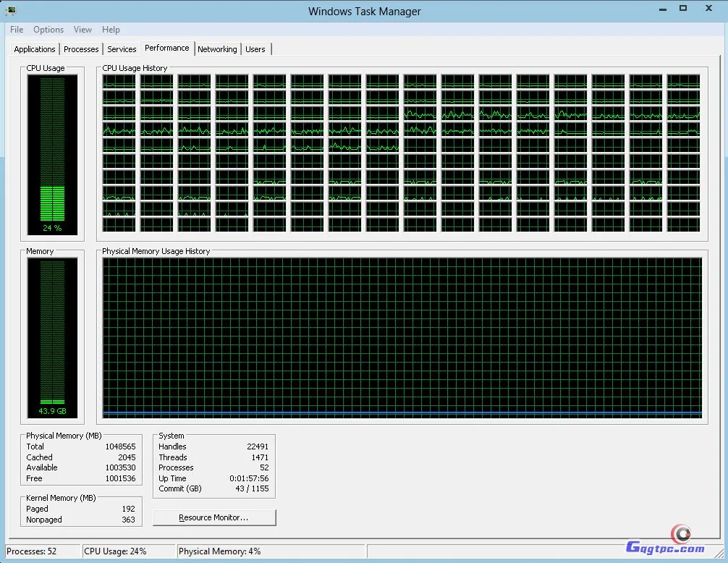Viewport: 728px width, 563px height.
Task: Click the CPU Usage gauge showing 24 %
Action: coord(52,153)
